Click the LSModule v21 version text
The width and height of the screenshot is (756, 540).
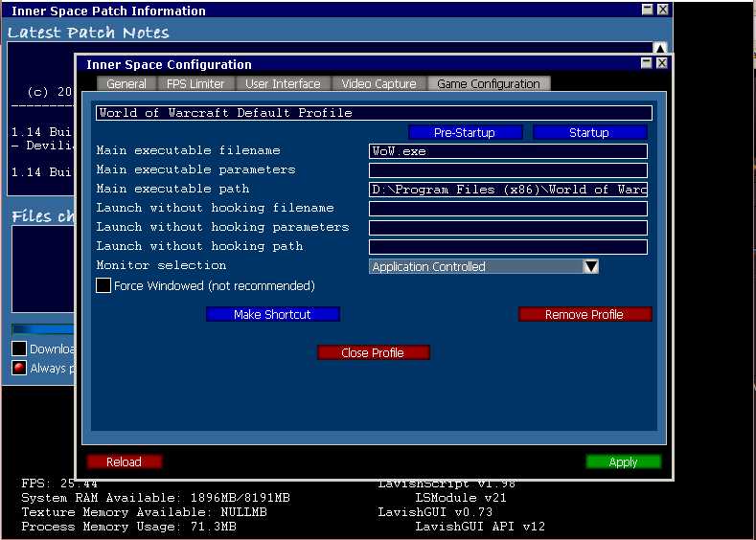[461, 497]
